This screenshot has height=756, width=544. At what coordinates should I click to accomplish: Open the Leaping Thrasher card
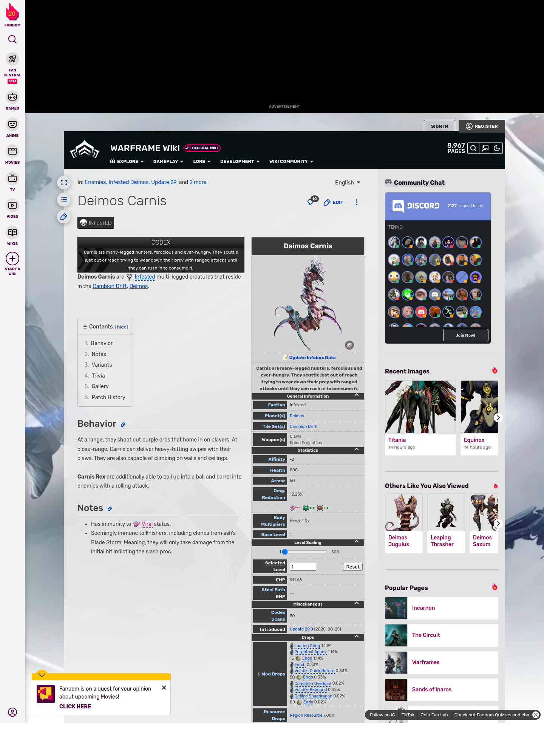446,524
